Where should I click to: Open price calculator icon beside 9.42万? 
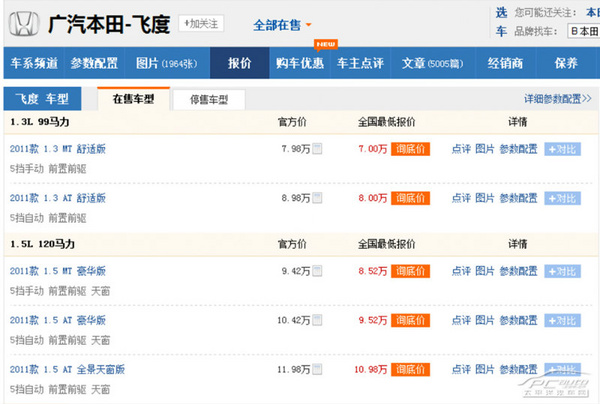pos(317,270)
